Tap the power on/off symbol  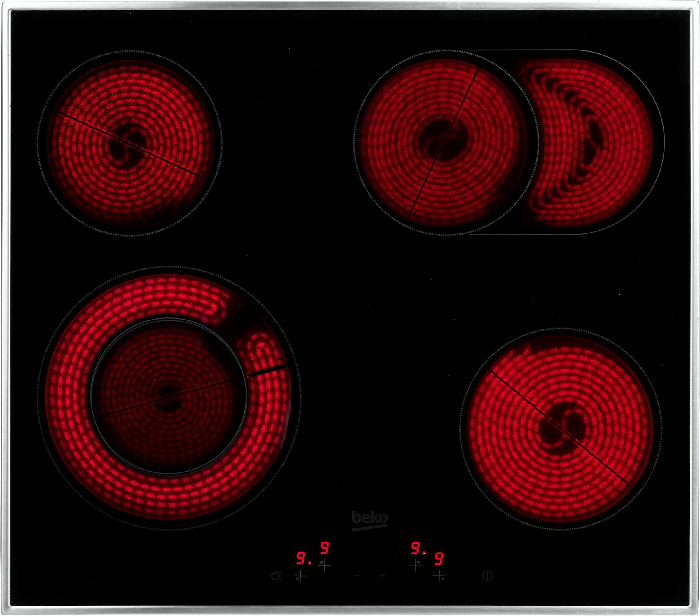tap(487, 576)
